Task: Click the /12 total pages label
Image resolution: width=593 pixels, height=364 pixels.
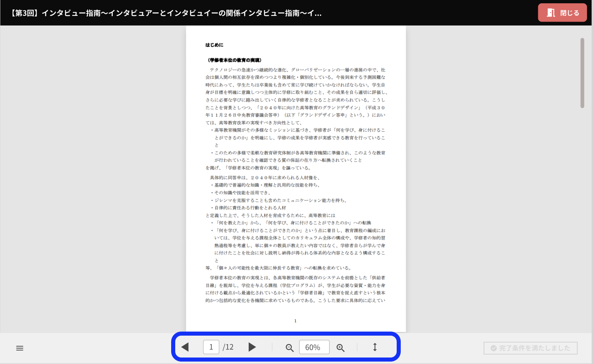Action: (228, 347)
